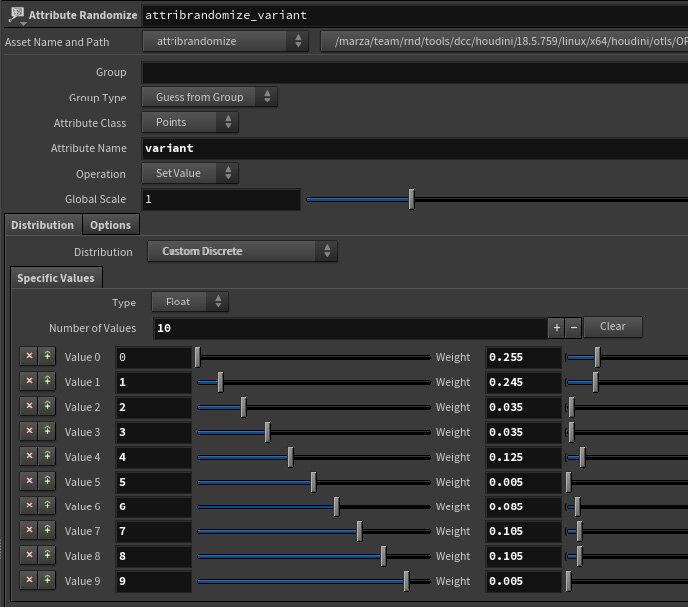Select the Specific Values tab
This screenshot has width=688, height=607.
[x=55, y=278]
